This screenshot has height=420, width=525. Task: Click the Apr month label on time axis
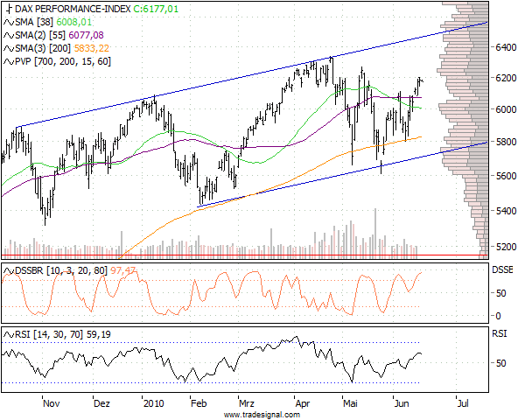(303, 404)
